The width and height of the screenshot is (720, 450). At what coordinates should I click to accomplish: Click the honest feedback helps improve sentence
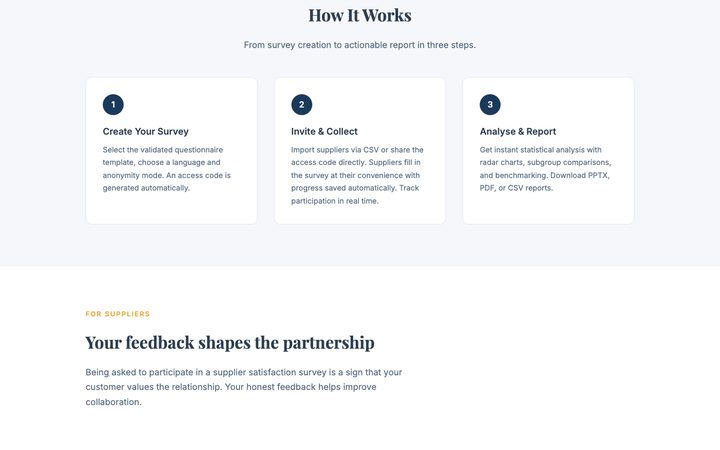click(231, 394)
